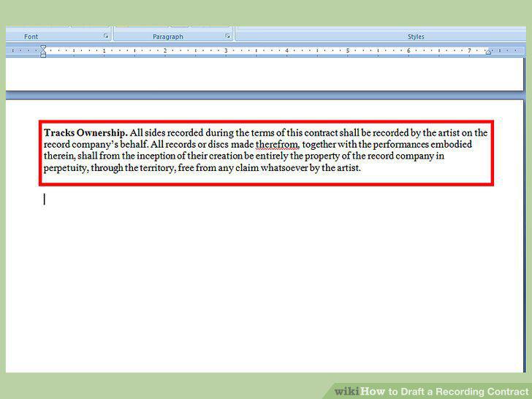
Task: Click the bold heading "Tracks Ownership."
Action: pos(85,133)
